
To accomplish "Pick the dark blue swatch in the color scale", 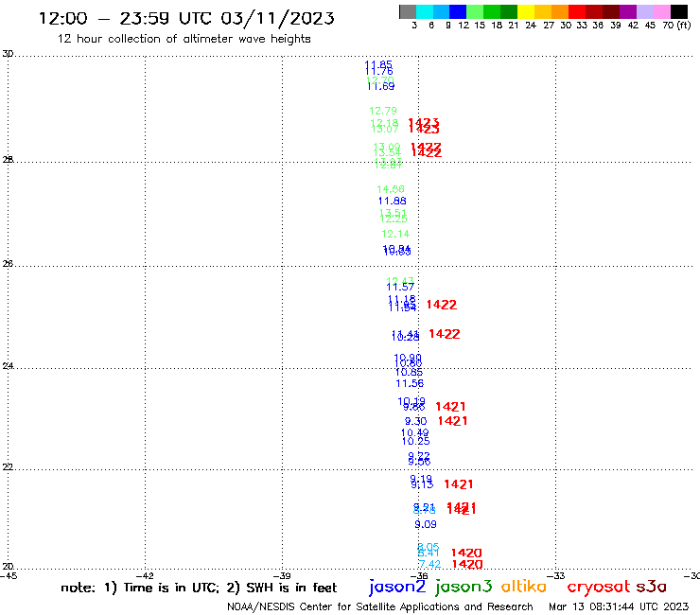I will tap(458, 11).
